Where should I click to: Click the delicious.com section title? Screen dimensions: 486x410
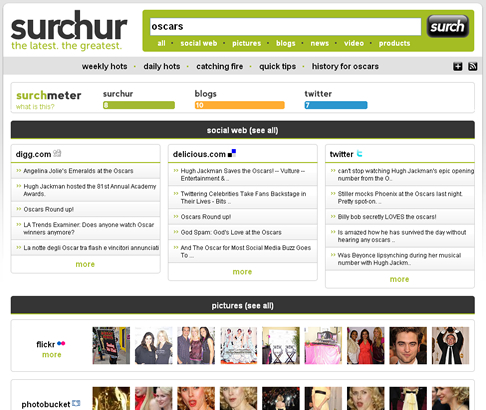pos(199,154)
